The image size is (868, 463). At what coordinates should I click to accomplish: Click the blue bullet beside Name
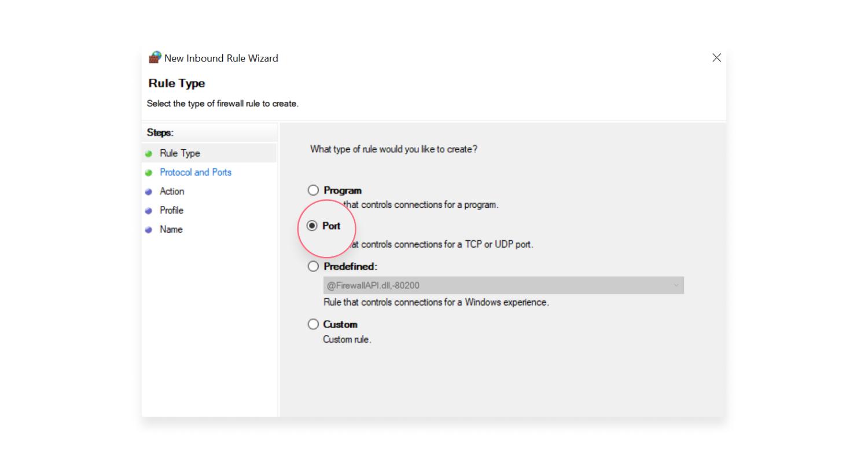[x=149, y=230]
